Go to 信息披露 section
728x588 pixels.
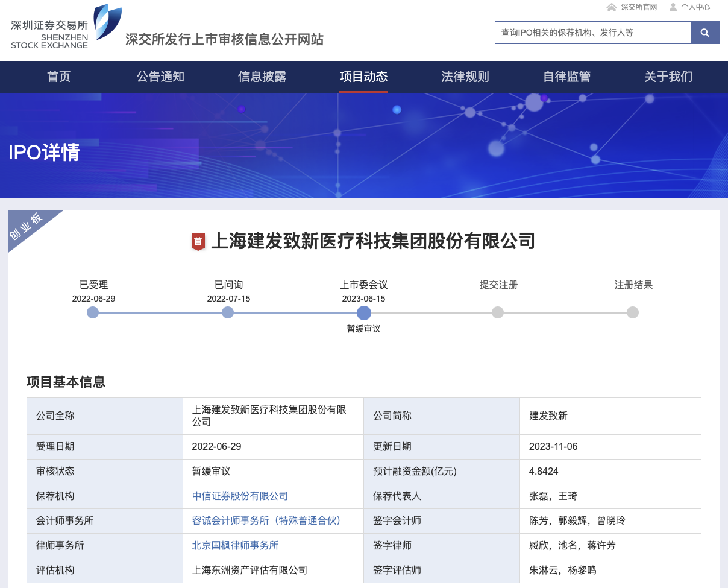pos(262,77)
